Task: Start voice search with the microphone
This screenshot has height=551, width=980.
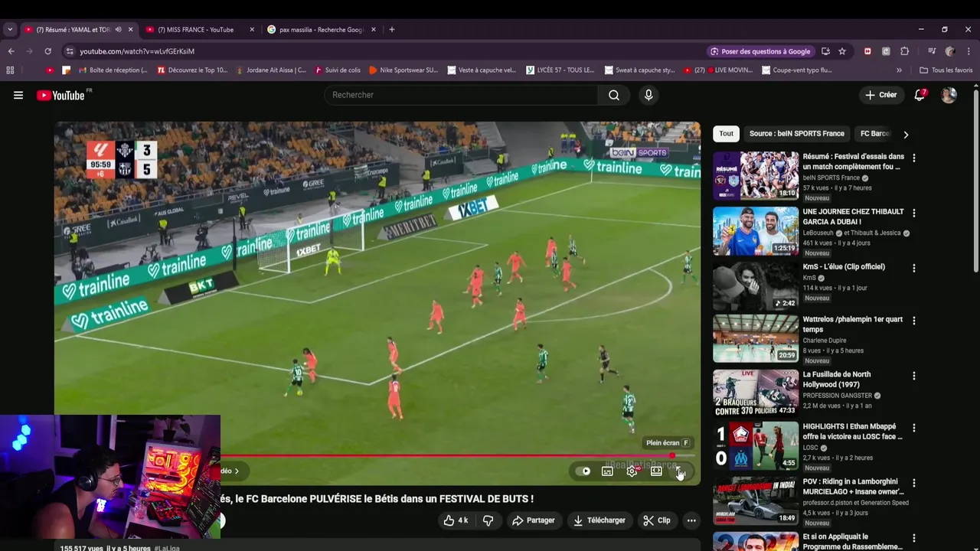Action: click(x=648, y=95)
